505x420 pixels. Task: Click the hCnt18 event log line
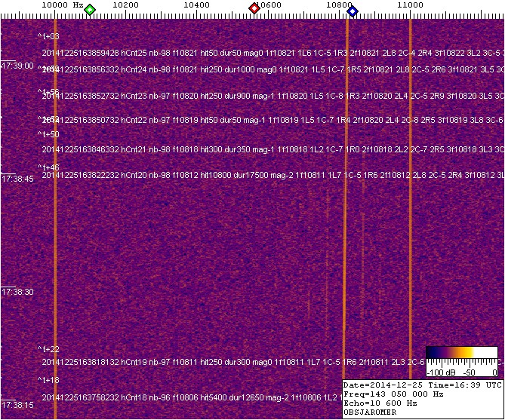tap(189, 397)
